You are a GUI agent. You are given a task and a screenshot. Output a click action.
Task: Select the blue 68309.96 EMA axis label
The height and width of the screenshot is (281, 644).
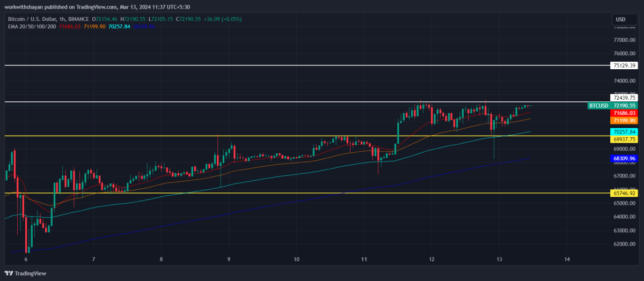pos(624,158)
